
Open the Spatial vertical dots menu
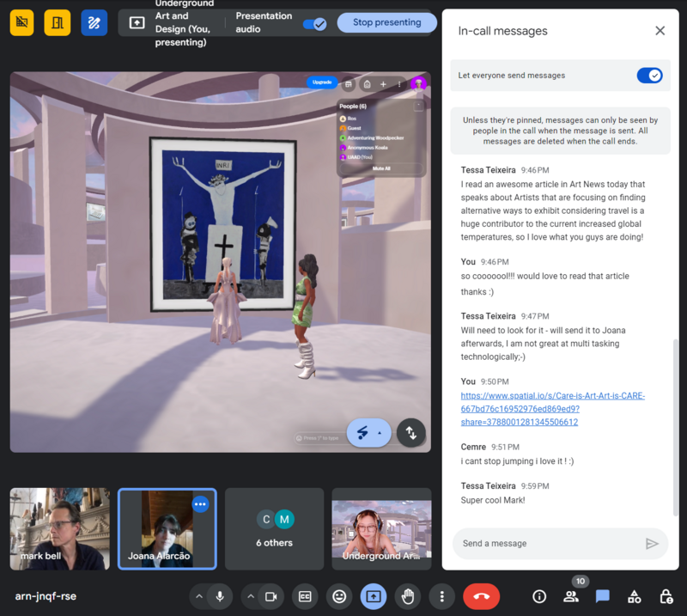pyautogui.click(x=399, y=84)
